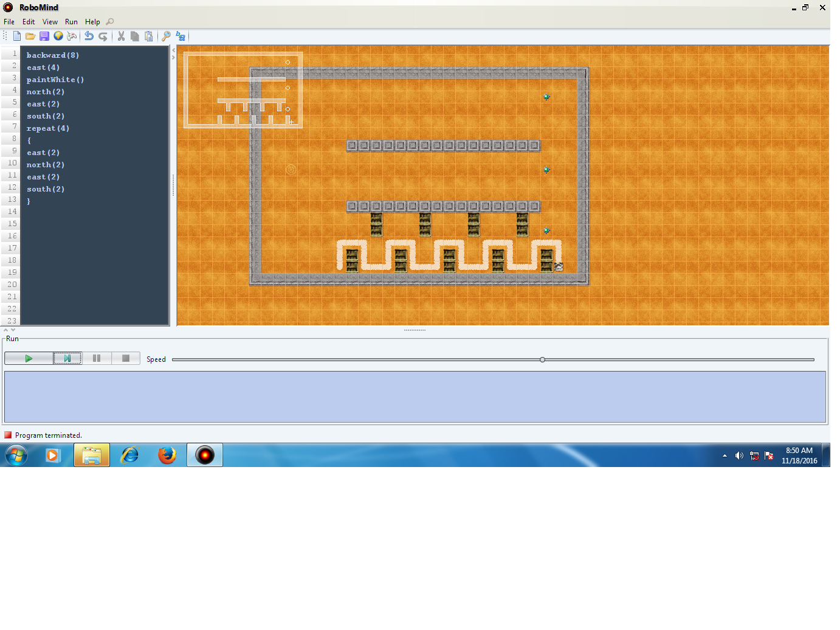Click code line "repeat(4)"

(48, 128)
